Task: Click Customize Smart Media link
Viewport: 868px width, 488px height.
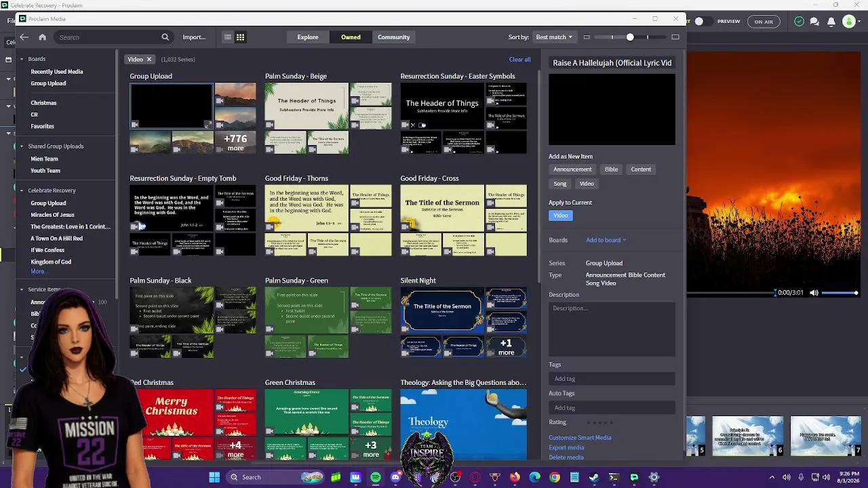Action: 580,438
